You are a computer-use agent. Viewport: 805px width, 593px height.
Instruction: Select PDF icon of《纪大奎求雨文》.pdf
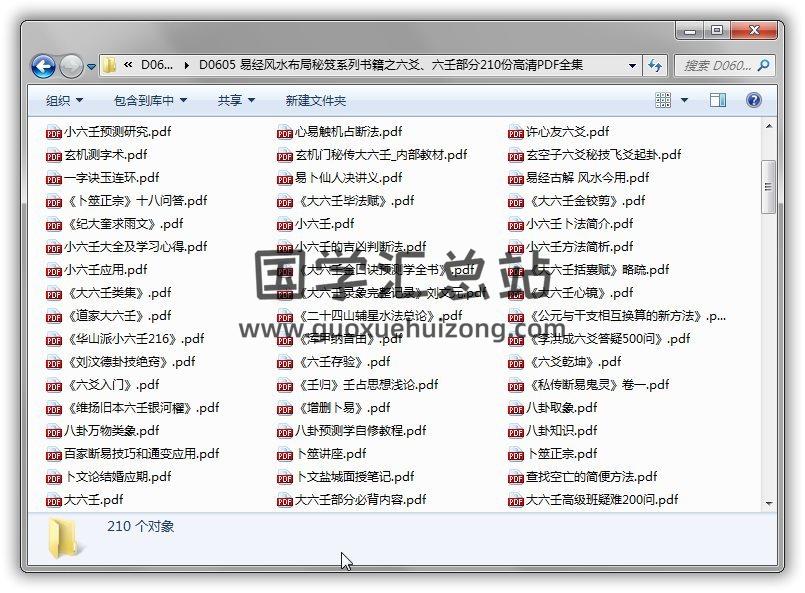tap(53, 225)
